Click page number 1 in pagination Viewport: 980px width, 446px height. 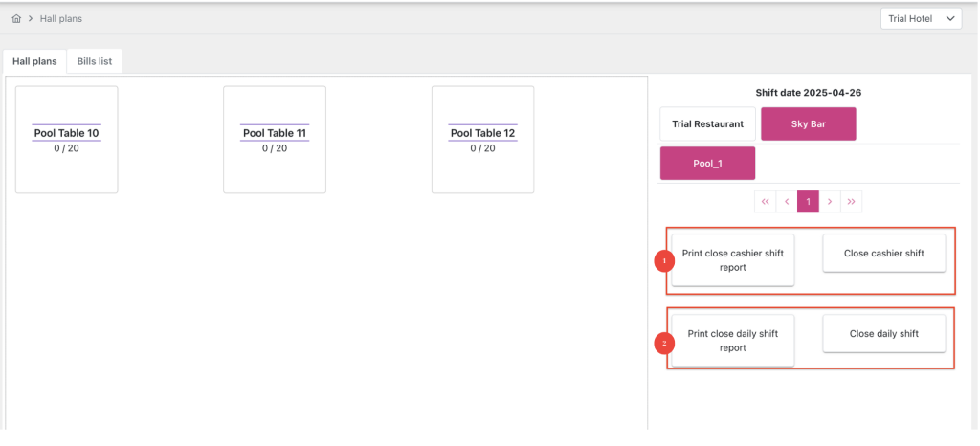(808, 202)
